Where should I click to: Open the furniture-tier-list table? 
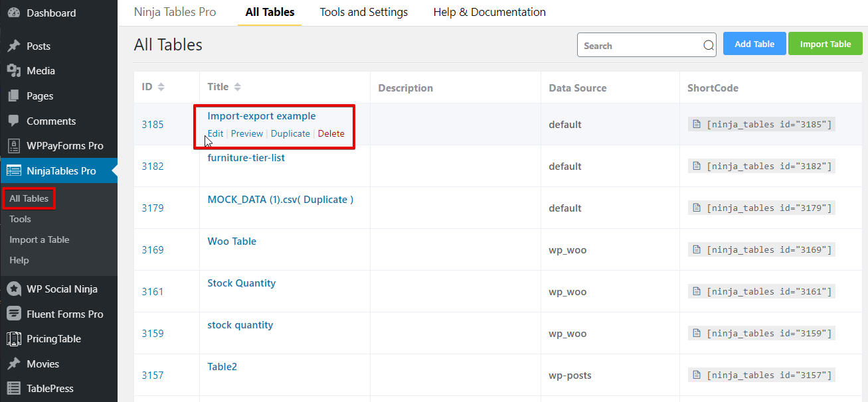(246, 158)
